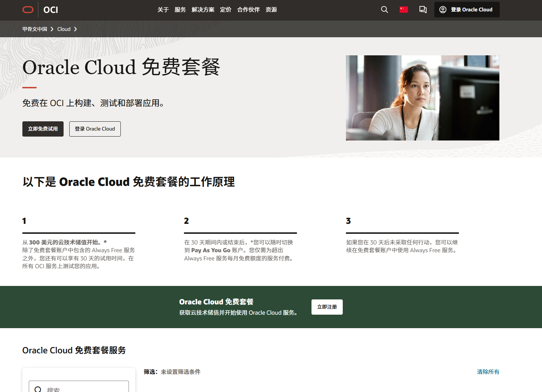Open the 关于 menu

click(x=163, y=10)
